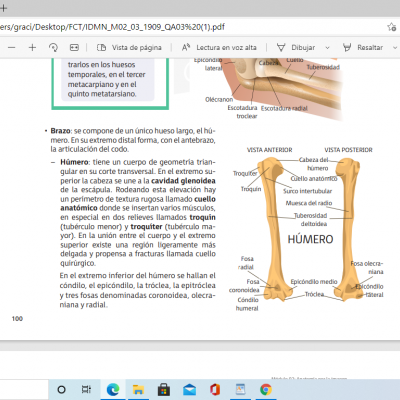Open Vista de página options

[129, 48]
